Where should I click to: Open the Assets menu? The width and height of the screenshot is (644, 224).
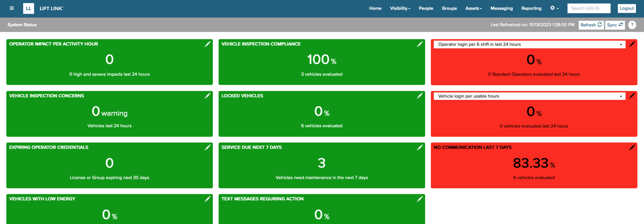[x=473, y=8]
